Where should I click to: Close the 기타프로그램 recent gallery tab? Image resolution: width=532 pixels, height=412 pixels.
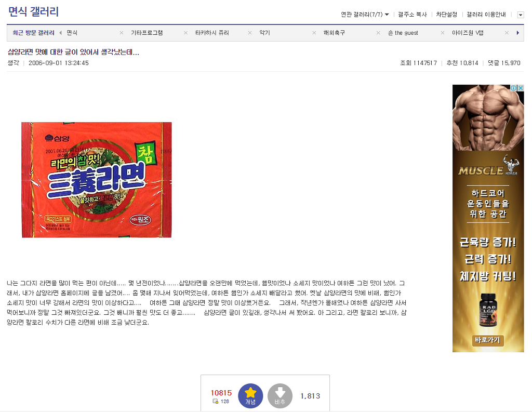pyautogui.click(x=185, y=33)
